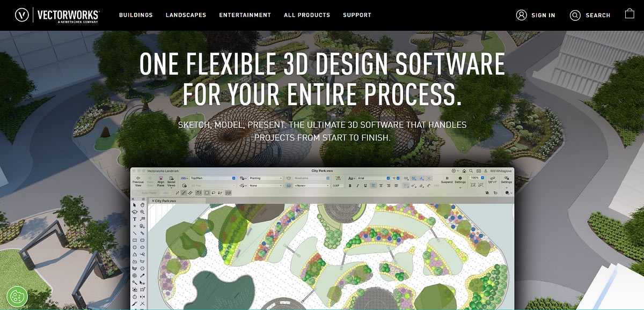
Task: Open the 100% zoom dropdown
Action: point(477,178)
